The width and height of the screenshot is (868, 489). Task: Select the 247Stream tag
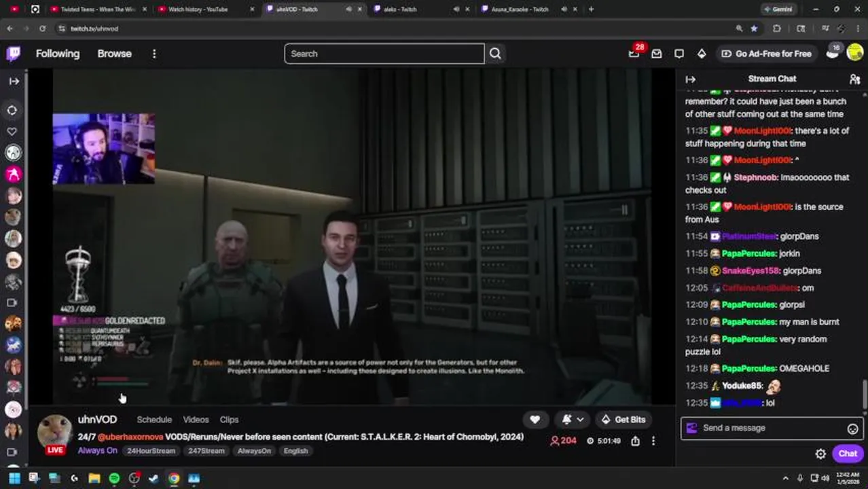(x=206, y=451)
